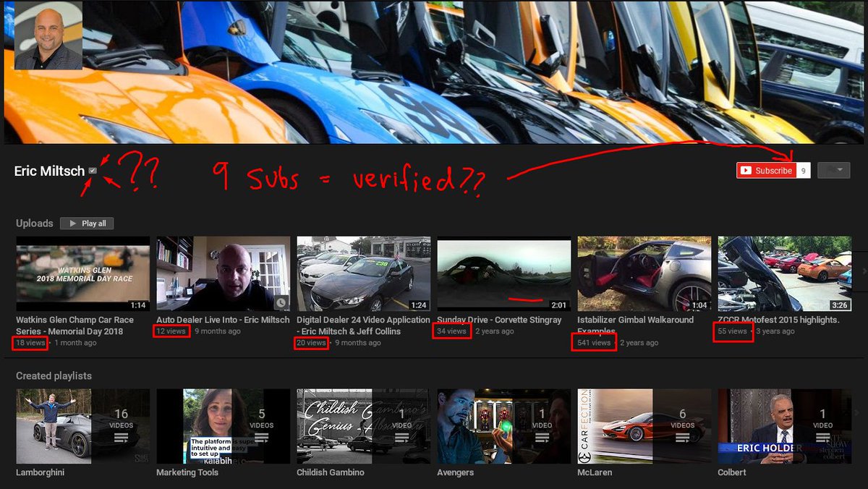Click the title ZCCR Motofest 2015 highlights.
Viewport: 868px width, 489px height.
tap(778, 320)
